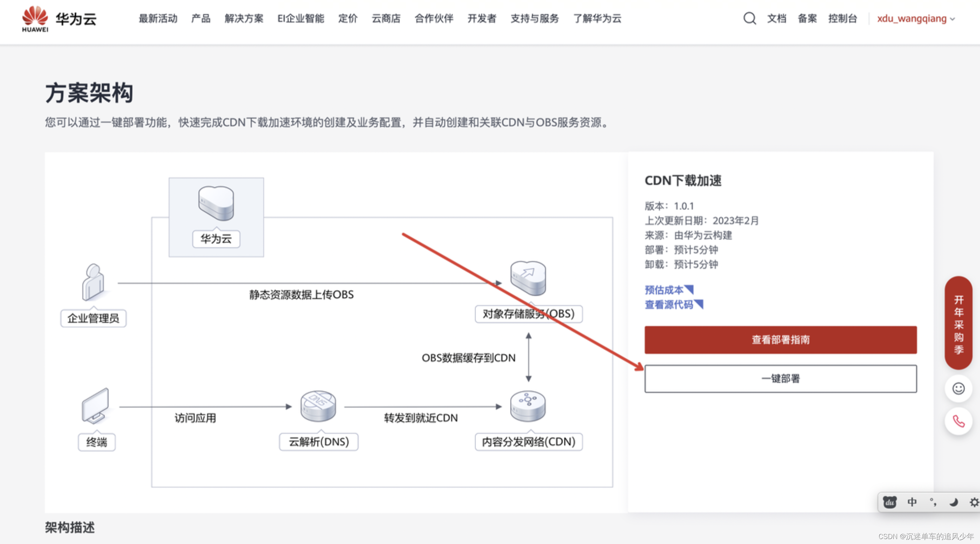Open the 解决方案 menu
Image resolution: width=980 pixels, height=544 pixels.
(244, 19)
